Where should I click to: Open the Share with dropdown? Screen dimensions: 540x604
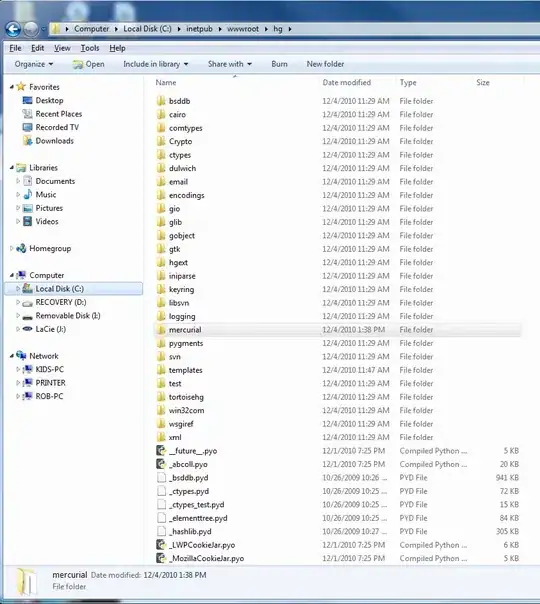(x=230, y=64)
